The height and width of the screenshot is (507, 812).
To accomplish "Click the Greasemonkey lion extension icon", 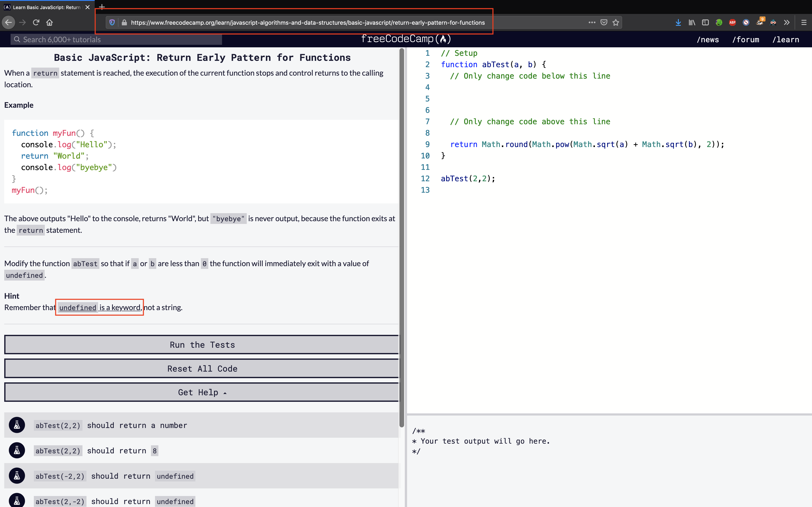I will click(x=719, y=22).
